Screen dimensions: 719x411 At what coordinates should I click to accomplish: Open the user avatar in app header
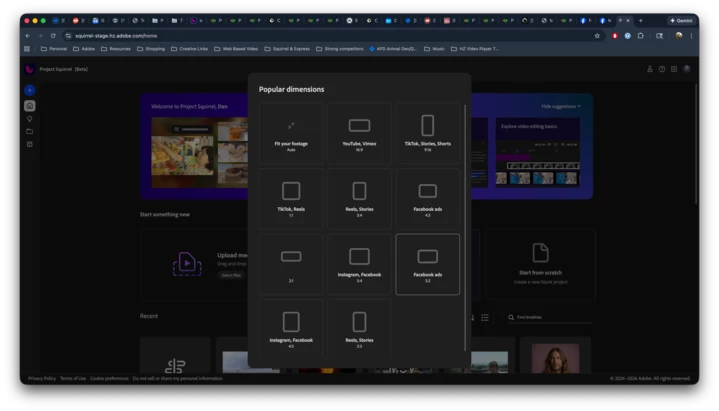pos(687,69)
